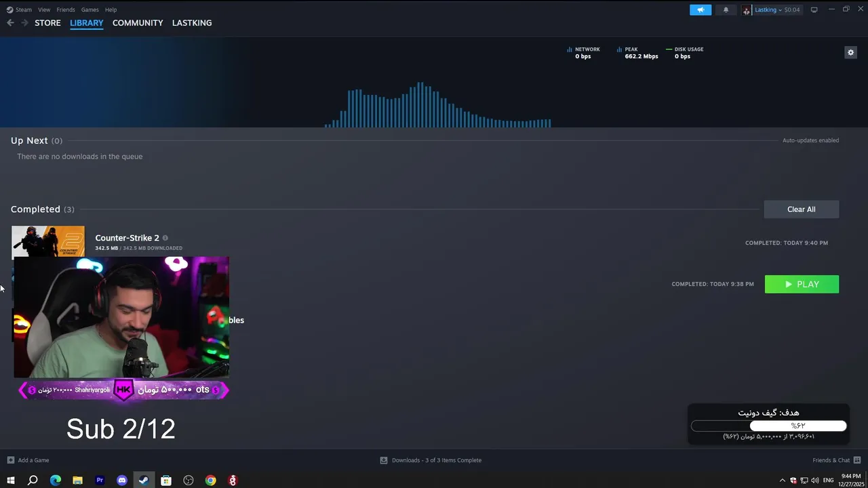Open the red circular taskbar app
Viewport: 868px width, 488px height.
pyautogui.click(x=233, y=481)
